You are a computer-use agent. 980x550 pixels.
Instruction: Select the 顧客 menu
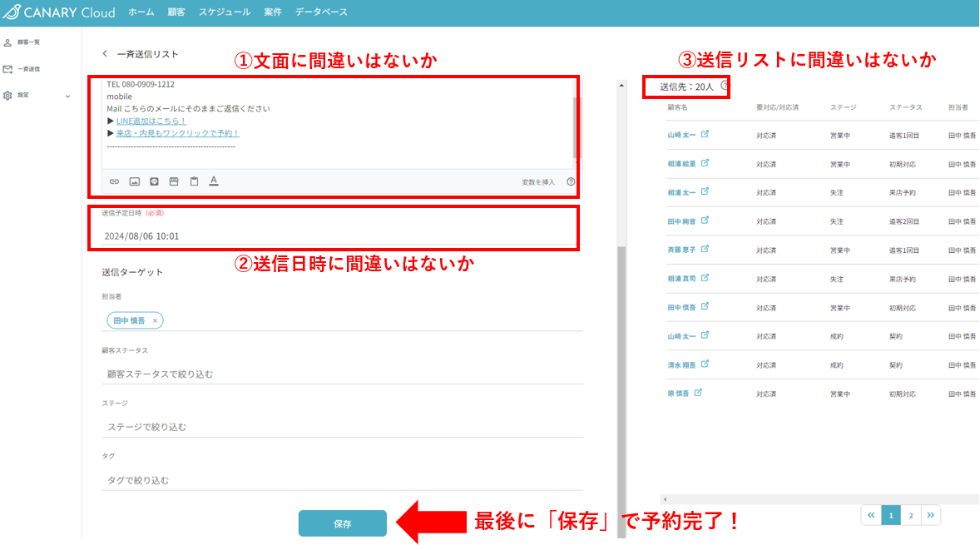176,12
